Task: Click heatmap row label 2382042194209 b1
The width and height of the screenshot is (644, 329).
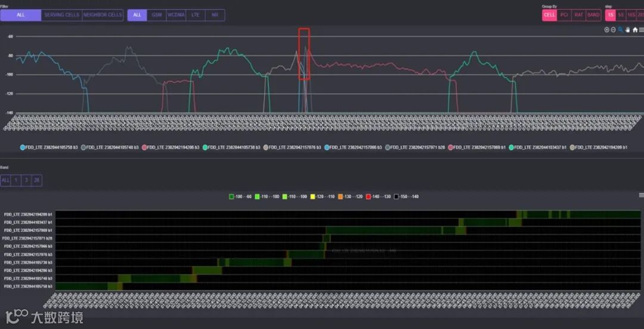Action: 28,214
